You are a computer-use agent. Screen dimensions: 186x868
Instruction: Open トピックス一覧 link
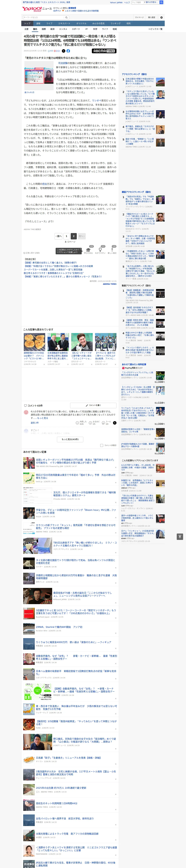pyautogui.click(x=155, y=29)
